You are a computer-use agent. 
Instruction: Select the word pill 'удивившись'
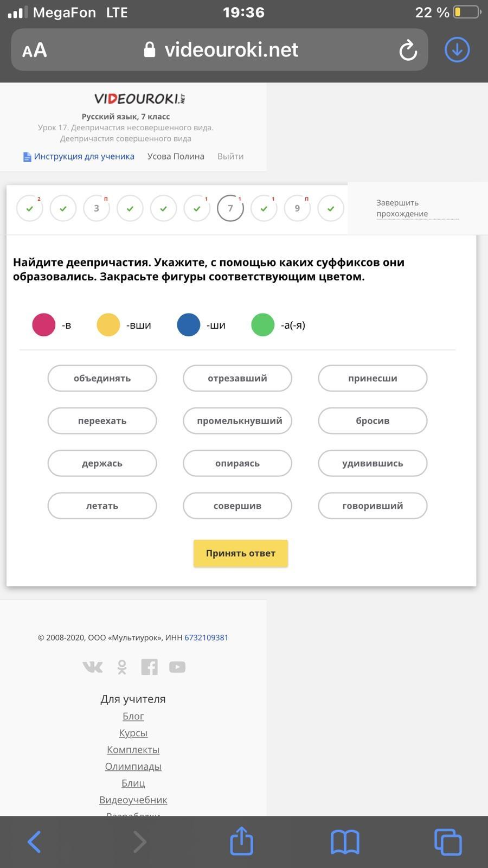click(x=373, y=463)
